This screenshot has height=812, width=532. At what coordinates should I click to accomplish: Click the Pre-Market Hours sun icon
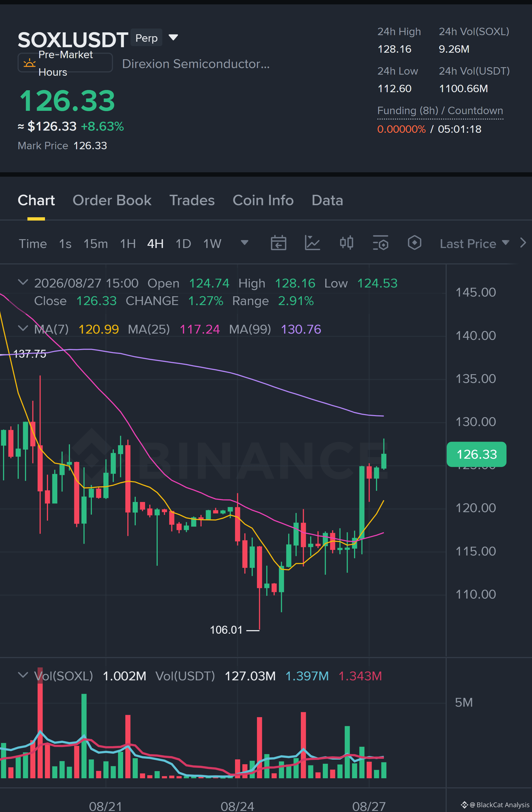pos(29,63)
